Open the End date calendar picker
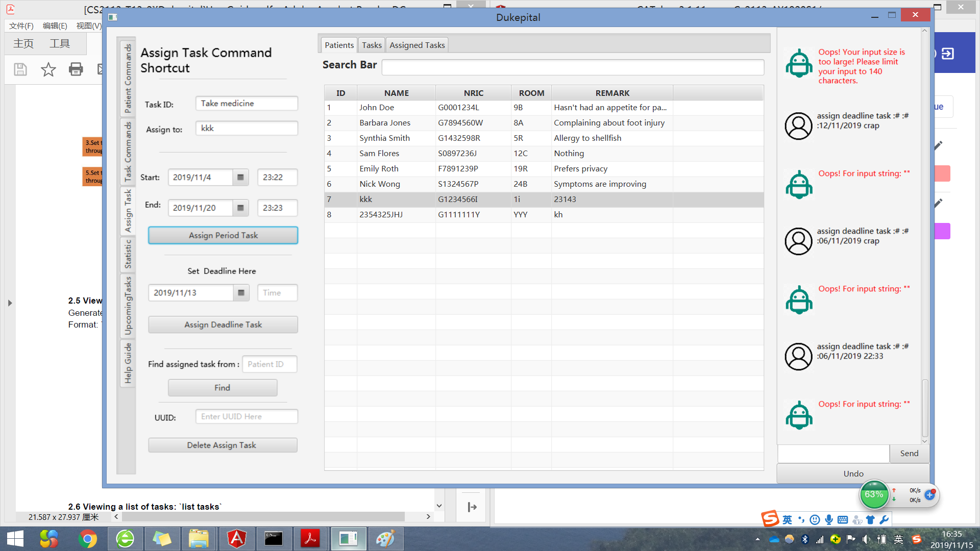Viewport: 980px width, 551px height. click(240, 208)
